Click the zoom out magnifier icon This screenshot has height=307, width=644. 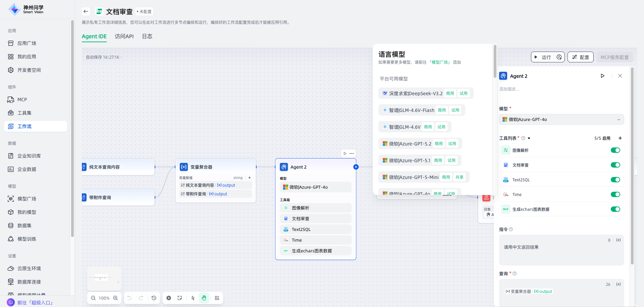[93, 298]
